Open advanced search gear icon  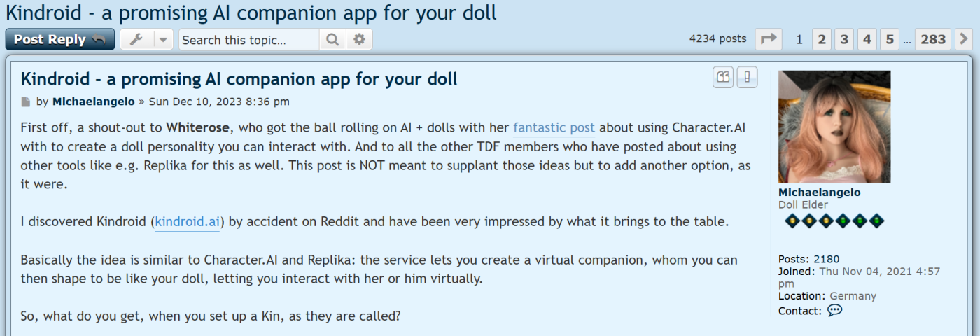point(360,39)
